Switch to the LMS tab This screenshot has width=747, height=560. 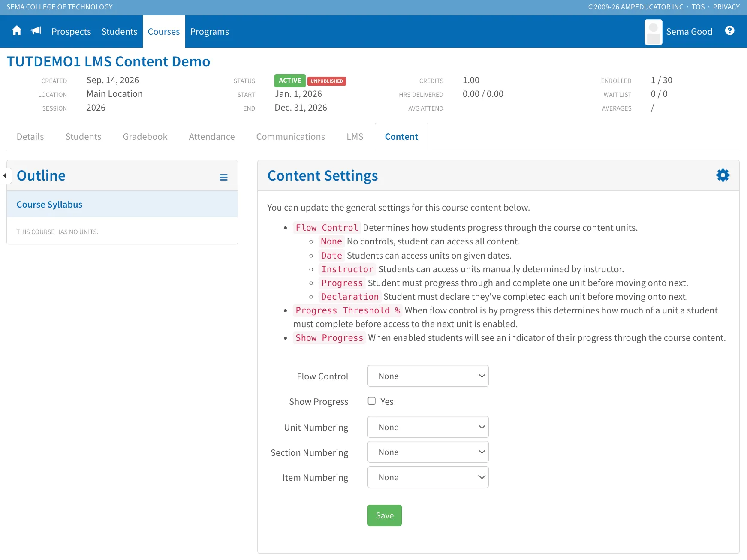(x=355, y=137)
